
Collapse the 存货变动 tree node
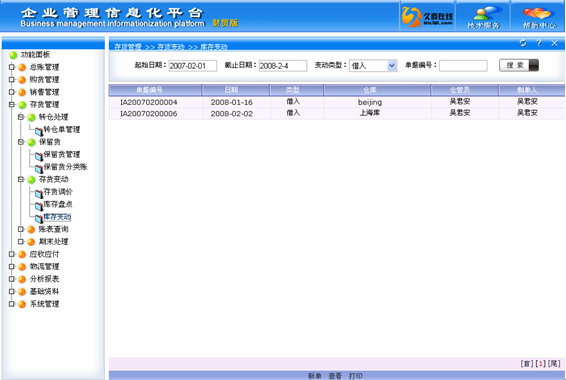(21, 179)
